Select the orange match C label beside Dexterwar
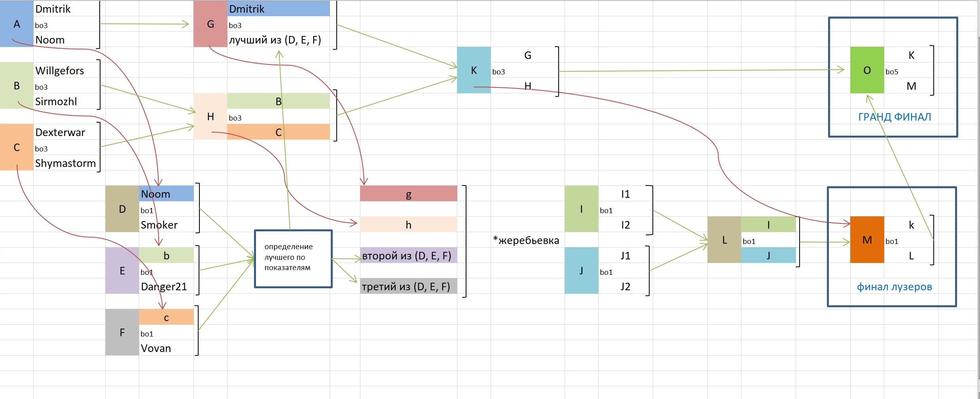This screenshot has height=399, width=980. coord(17,147)
